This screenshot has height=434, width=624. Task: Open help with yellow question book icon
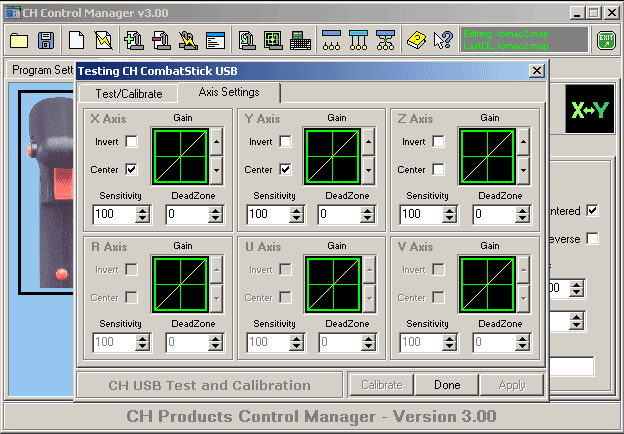click(416, 40)
